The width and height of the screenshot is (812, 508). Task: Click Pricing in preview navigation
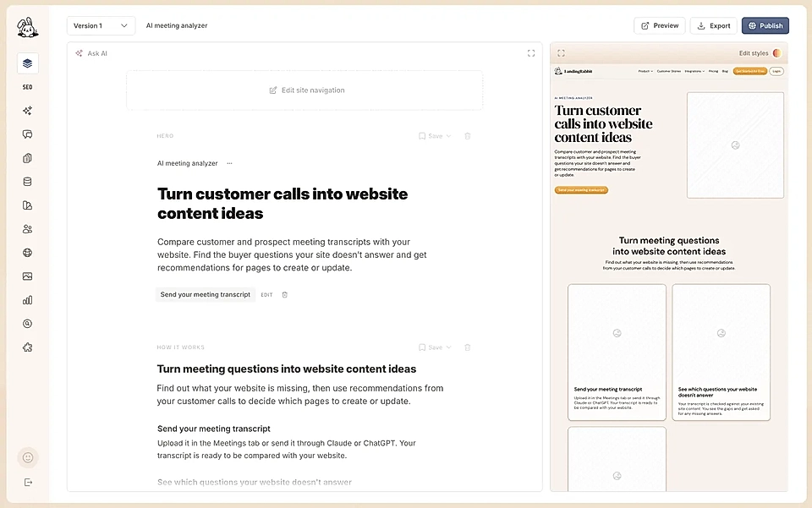click(713, 71)
